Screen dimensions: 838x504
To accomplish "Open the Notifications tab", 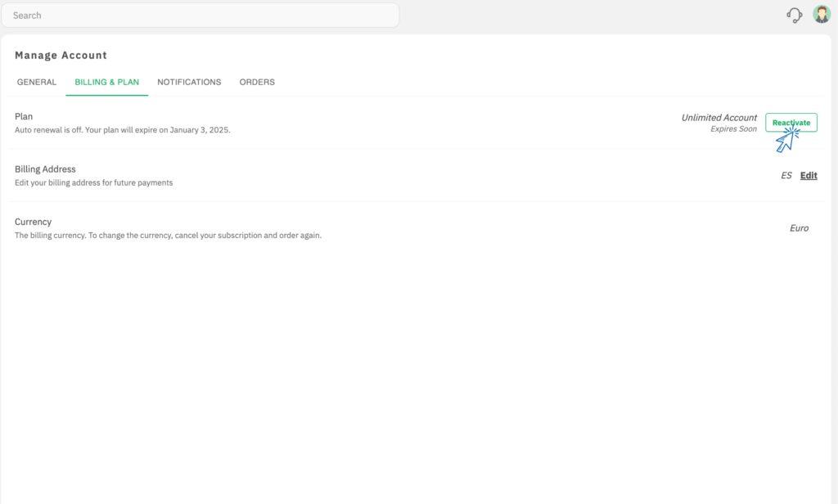I will click(189, 82).
